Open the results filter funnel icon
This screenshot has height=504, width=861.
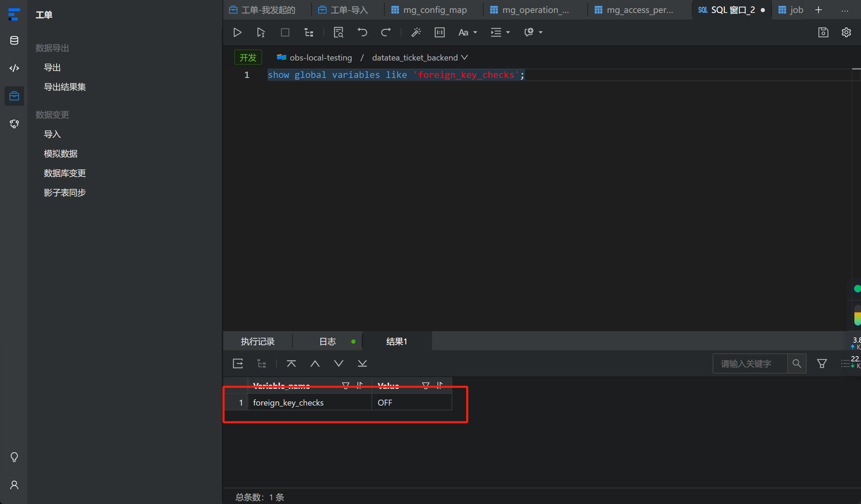(822, 364)
